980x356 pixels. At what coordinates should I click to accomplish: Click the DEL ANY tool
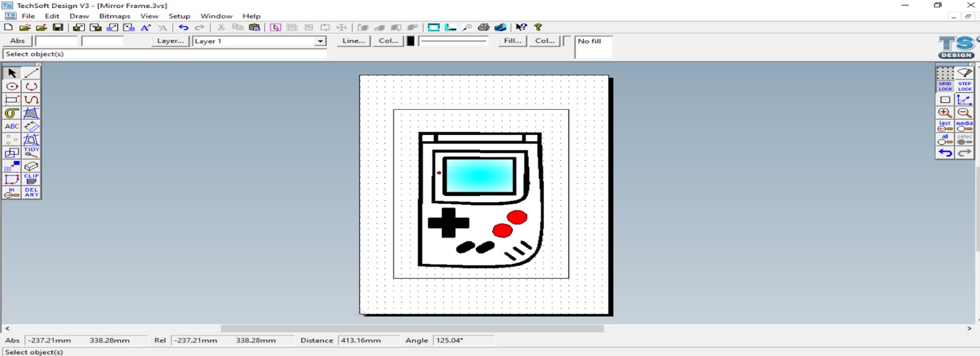coord(31,192)
